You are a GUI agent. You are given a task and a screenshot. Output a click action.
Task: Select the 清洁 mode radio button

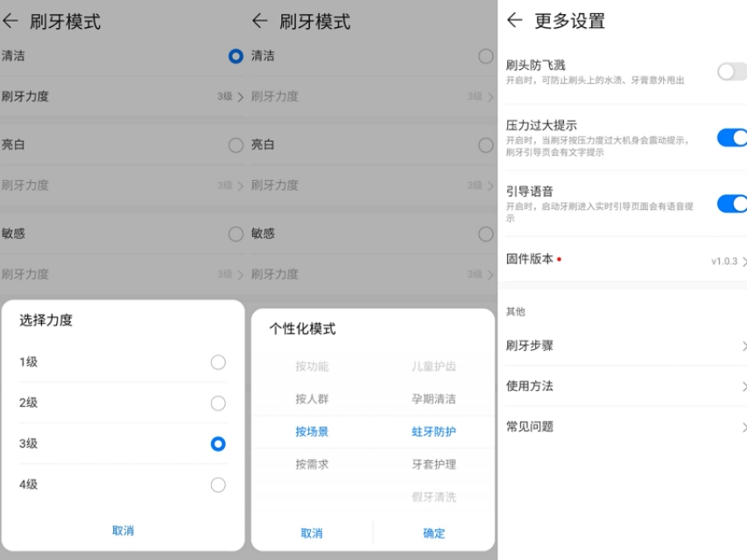235,56
